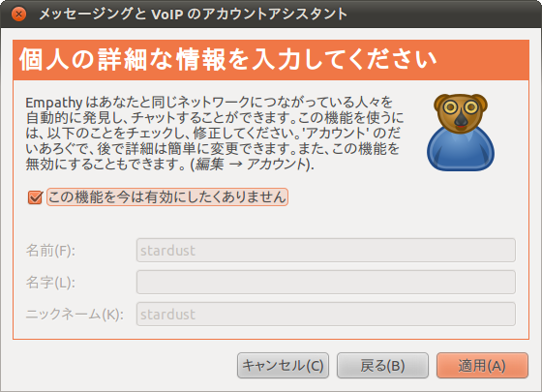Click the ニックネーム(K): label
This screenshot has width=542, height=392.
pyautogui.click(x=75, y=315)
